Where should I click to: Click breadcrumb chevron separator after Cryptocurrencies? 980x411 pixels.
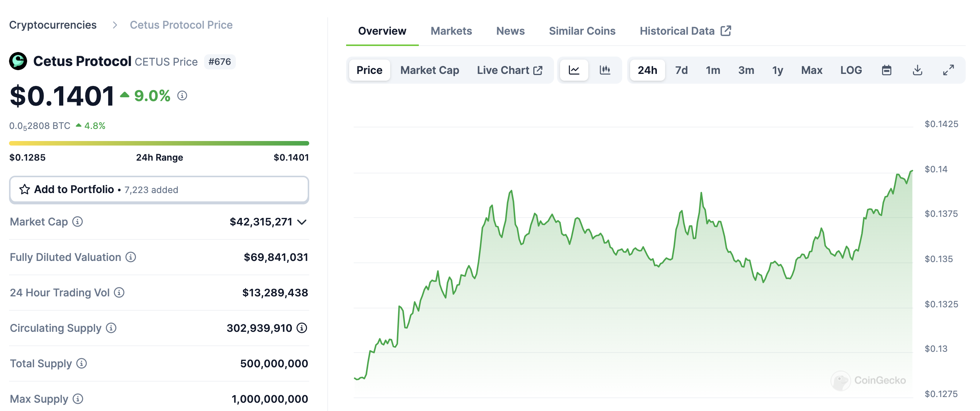click(115, 25)
